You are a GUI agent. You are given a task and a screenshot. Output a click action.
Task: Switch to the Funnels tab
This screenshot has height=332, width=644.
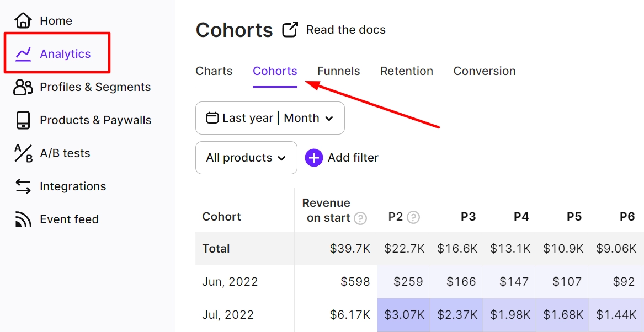click(x=338, y=71)
